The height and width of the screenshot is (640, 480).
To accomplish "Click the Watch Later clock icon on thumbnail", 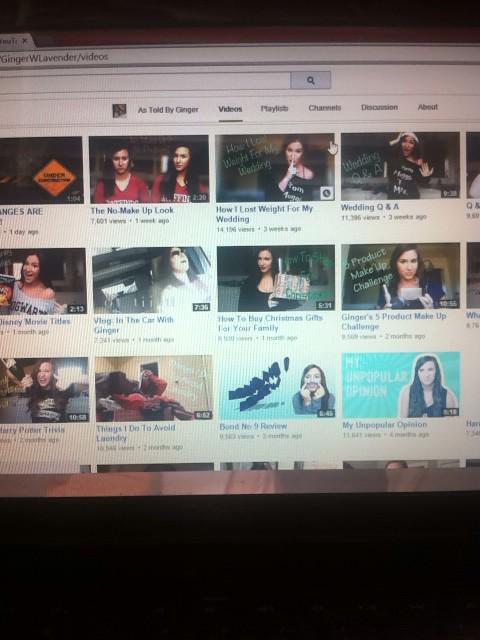I will (x=327, y=193).
